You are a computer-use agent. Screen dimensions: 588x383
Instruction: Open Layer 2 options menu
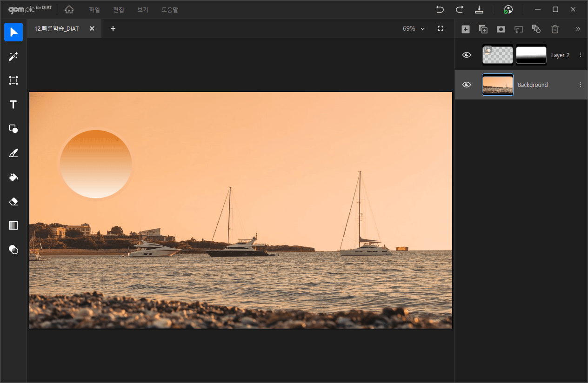(x=580, y=55)
